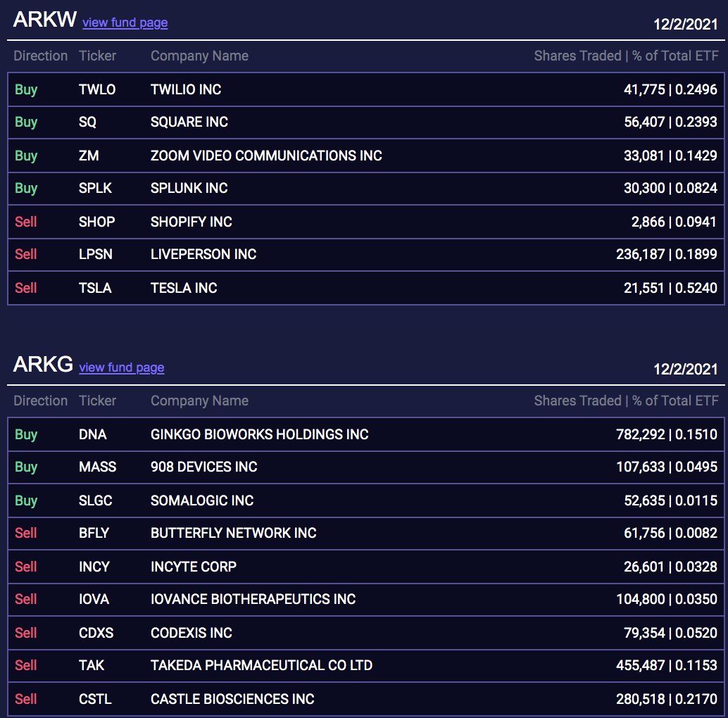Select BUTTERFLY NETWORK INC company name
This screenshot has width=728, height=718.
pos(234,533)
